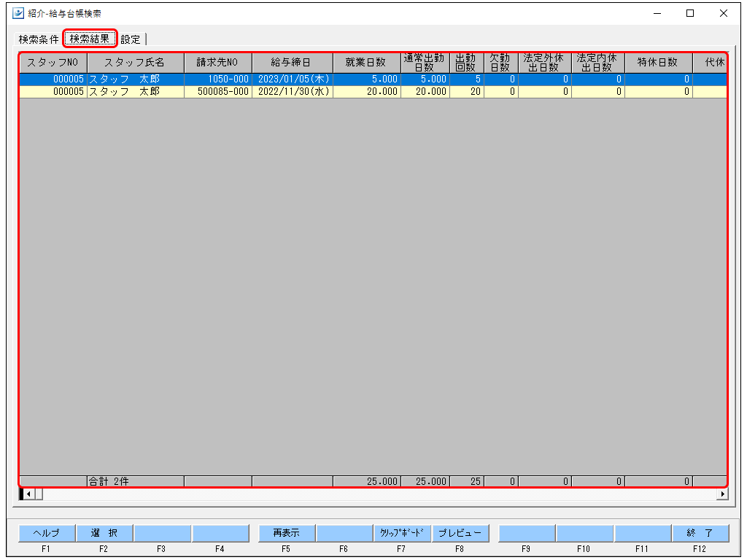
Task: Click the 法定内休出日数 column header
Action: point(598,63)
